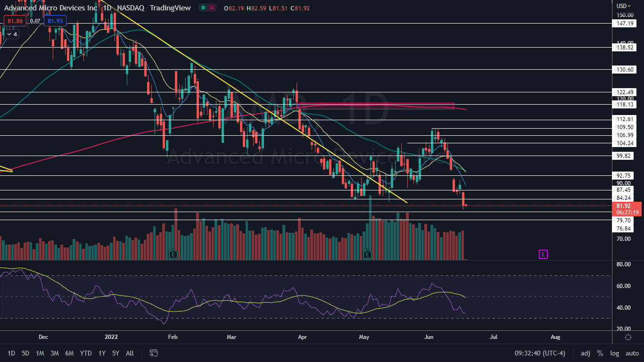Image resolution: width=644 pixels, height=362 pixels.
Task: Open the go-to-date calendar icon
Action: point(153,353)
